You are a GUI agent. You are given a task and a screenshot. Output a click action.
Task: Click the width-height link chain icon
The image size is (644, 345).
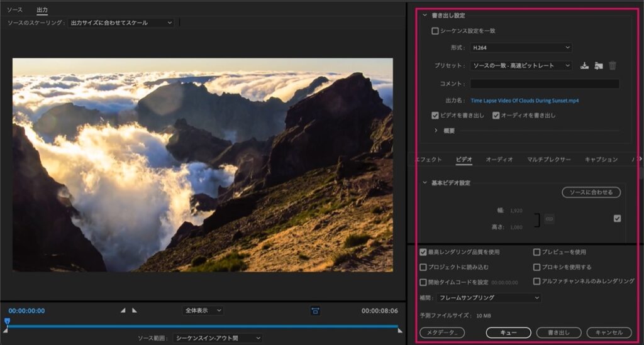(549, 219)
